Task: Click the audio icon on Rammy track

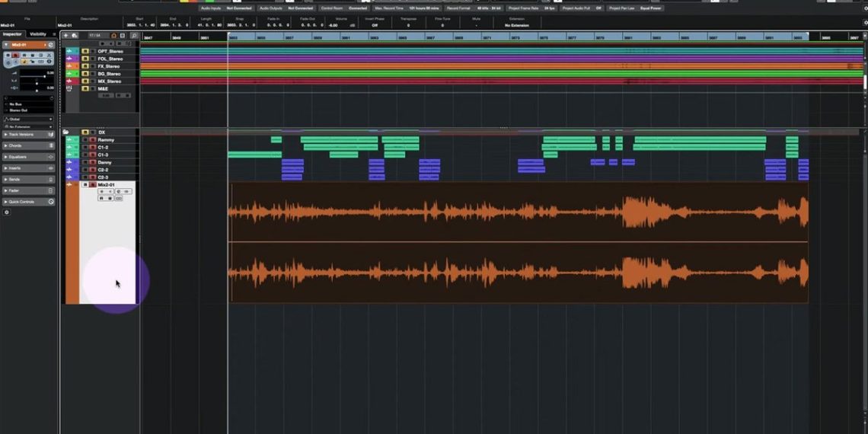Action: tap(69, 140)
